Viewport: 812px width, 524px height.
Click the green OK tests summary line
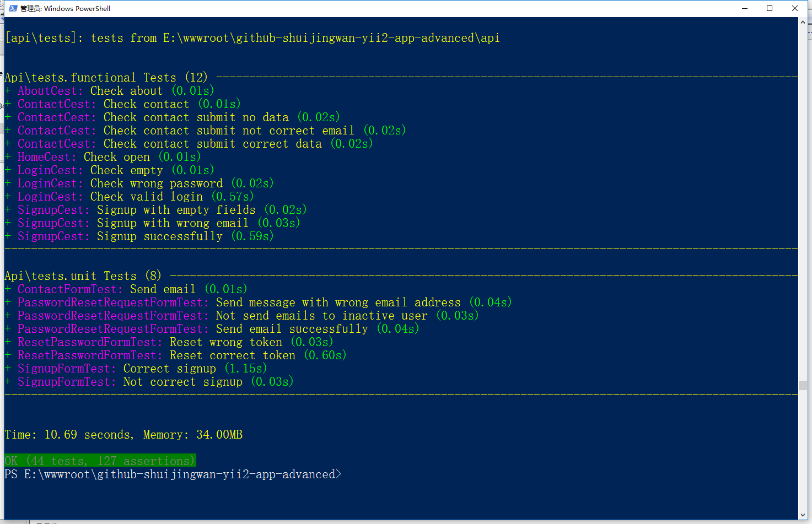pyautogui.click(x=100, y=461)
